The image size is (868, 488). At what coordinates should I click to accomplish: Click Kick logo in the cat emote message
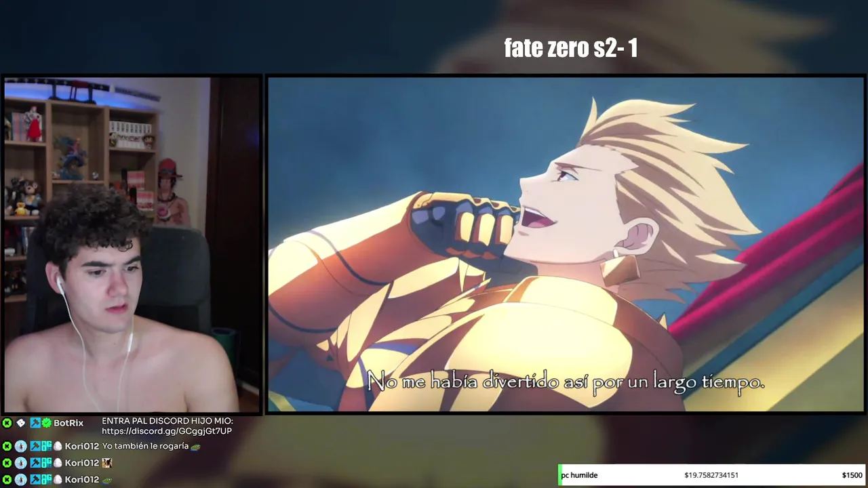7,463
